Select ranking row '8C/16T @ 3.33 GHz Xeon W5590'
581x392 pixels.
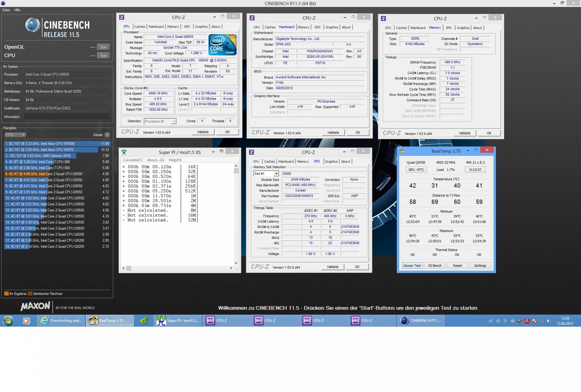click(x=57, y=143)
